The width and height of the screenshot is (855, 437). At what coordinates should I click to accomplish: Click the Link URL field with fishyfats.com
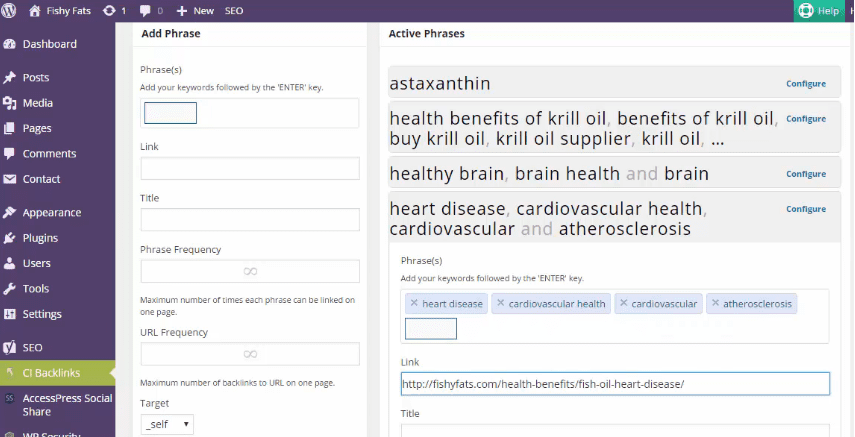(615, 384)
